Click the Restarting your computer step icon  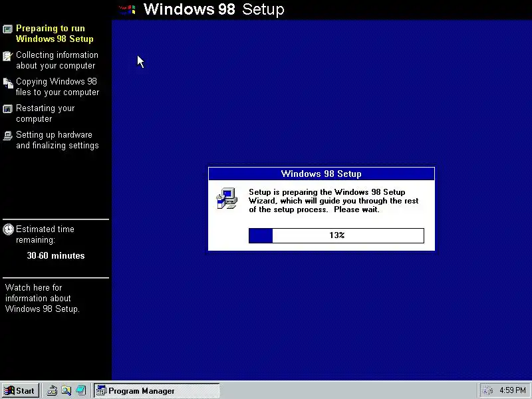pos(7,109)
